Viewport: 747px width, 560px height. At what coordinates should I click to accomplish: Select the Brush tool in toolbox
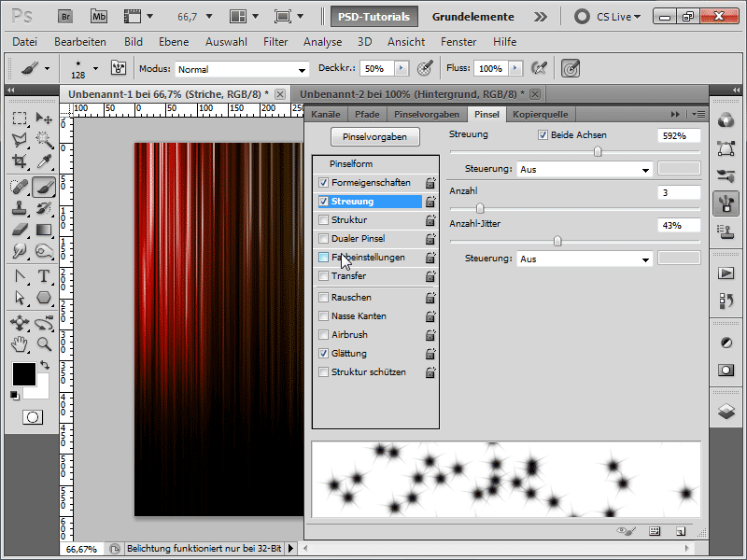click(x=44, y=187)
